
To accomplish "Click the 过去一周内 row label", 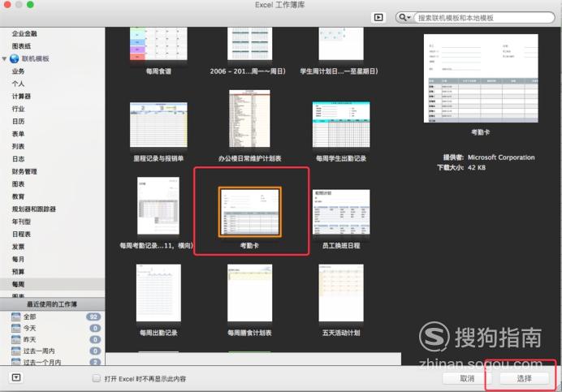I will point(39,351).
